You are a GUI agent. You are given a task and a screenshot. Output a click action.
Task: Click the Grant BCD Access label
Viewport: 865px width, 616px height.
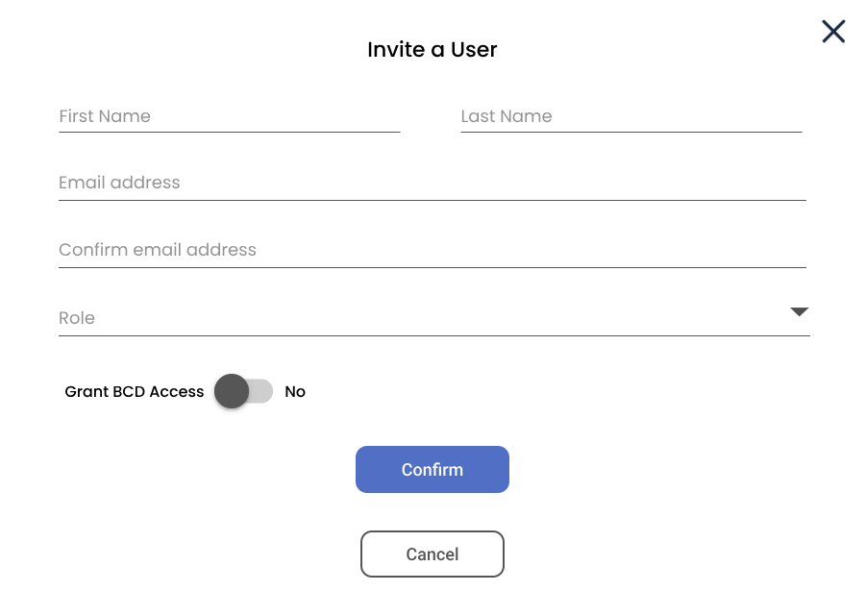[134, 391]
